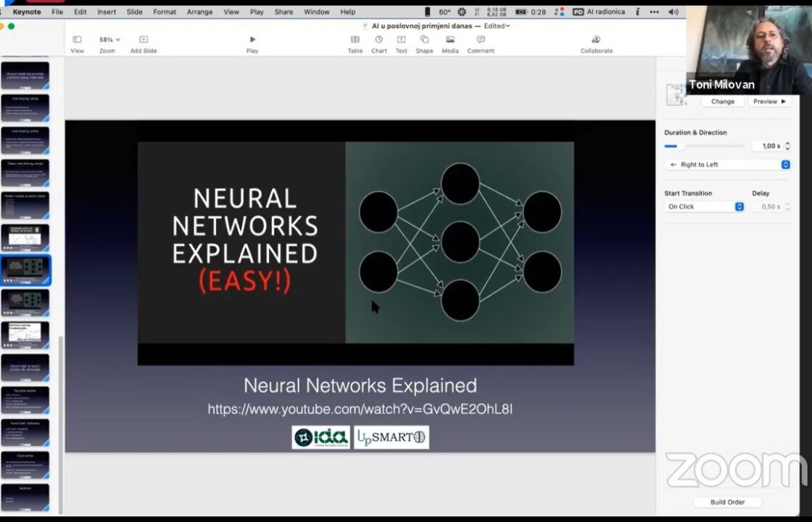Open the Start Transition On Click dropdown

point(704,207)
